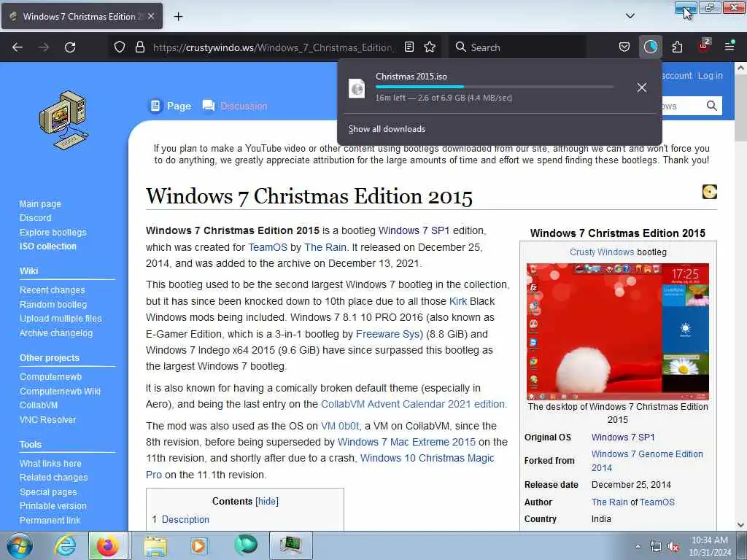Enlarge the Christmas Edition desktop screenshot thumbnail
This screenshot has height=560, width=747.
pyautogui.click(x=617, y=332)
